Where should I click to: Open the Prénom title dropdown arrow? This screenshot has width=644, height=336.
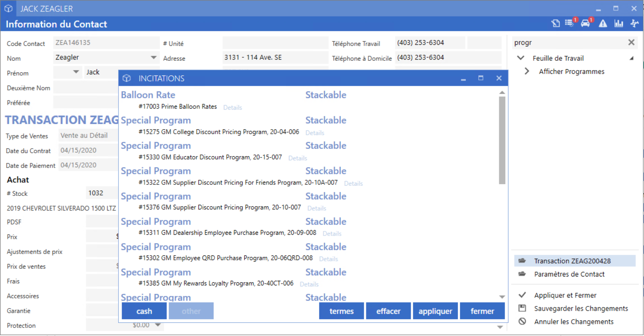76,72
